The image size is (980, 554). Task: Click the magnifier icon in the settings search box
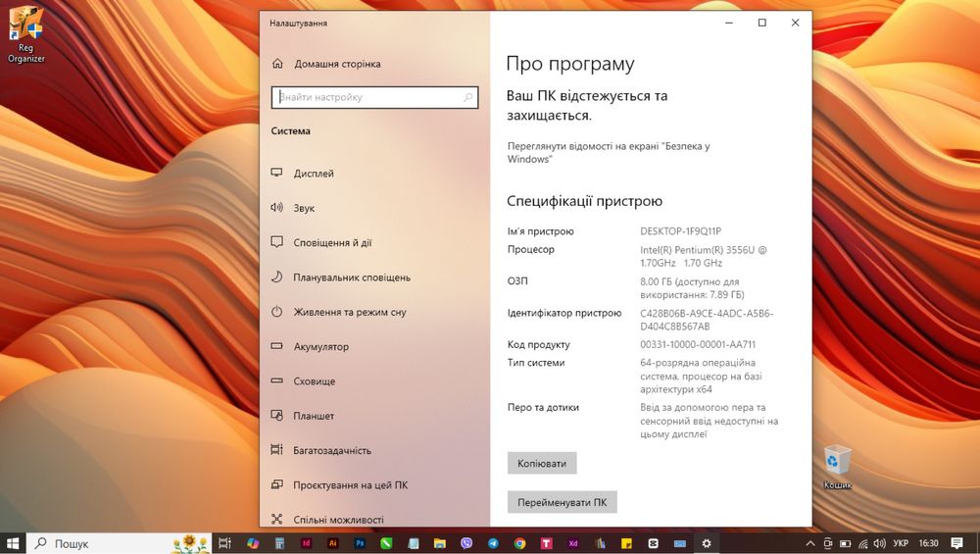(x=468, y=97)
